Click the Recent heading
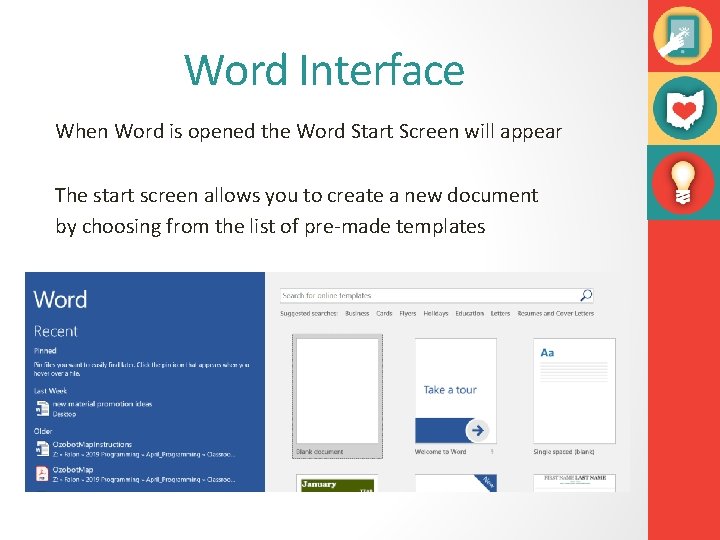The width and height of the screenshot is (720, 540). point(56,331)
